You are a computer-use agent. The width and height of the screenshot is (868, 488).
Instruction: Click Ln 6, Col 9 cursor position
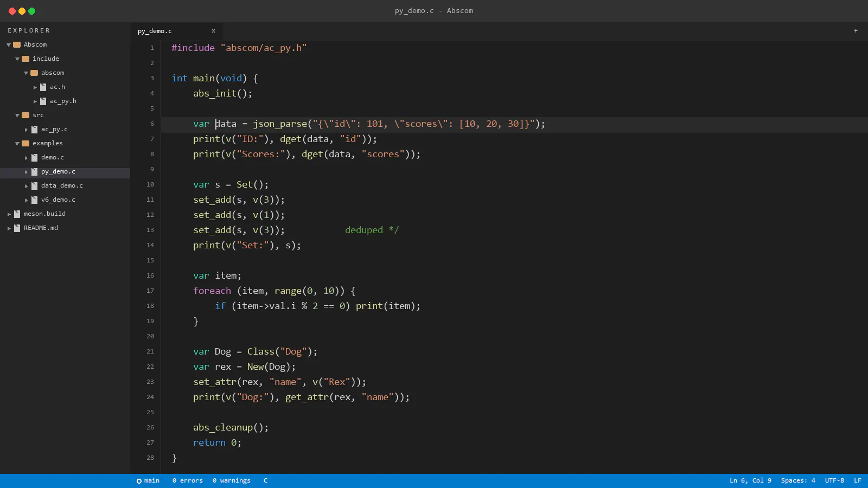[x=750, y=481]
